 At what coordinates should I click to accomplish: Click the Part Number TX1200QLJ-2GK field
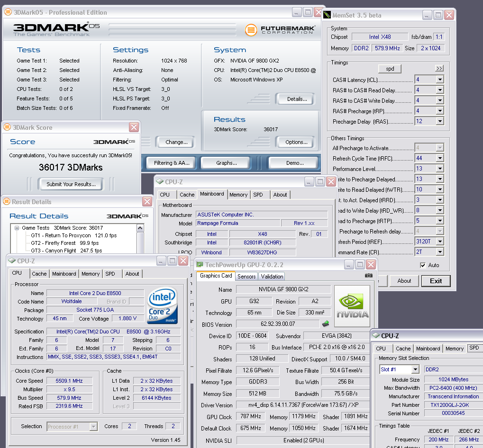(453, 404)
